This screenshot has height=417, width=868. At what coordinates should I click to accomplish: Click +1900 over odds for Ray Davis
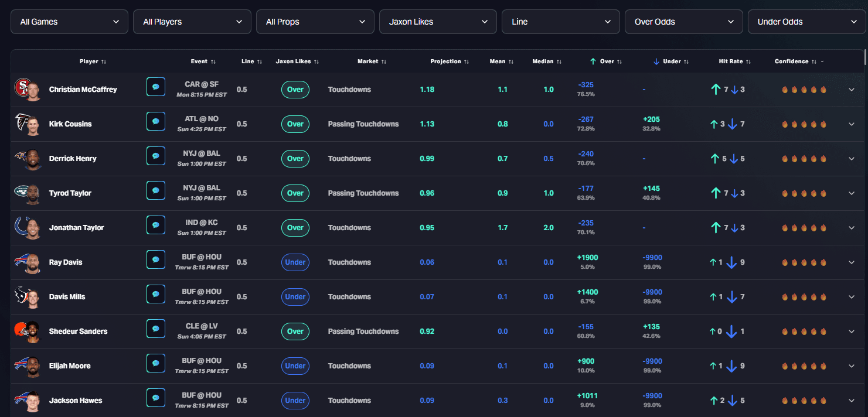pyautogui.click(x=587, y=258)
